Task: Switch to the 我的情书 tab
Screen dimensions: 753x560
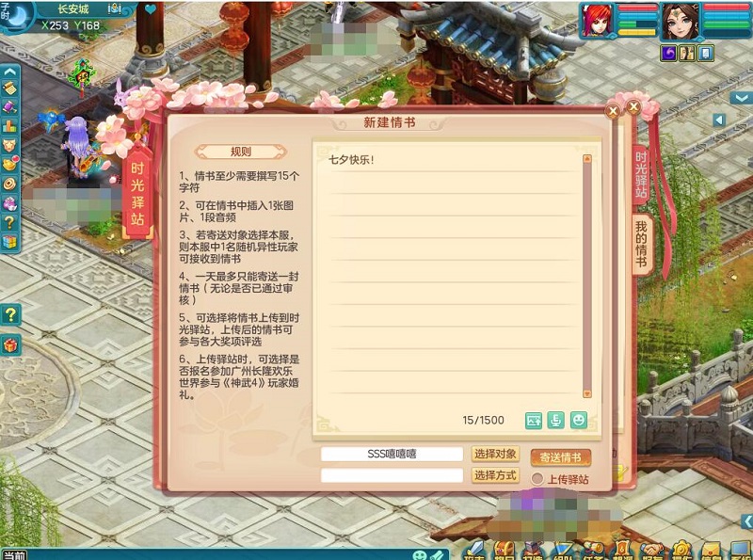Action: [642, 244]
